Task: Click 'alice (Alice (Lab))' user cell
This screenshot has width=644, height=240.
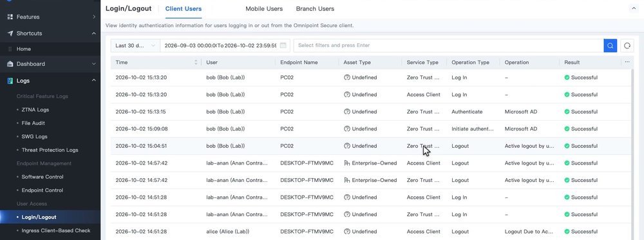Action: coord(227,232)
